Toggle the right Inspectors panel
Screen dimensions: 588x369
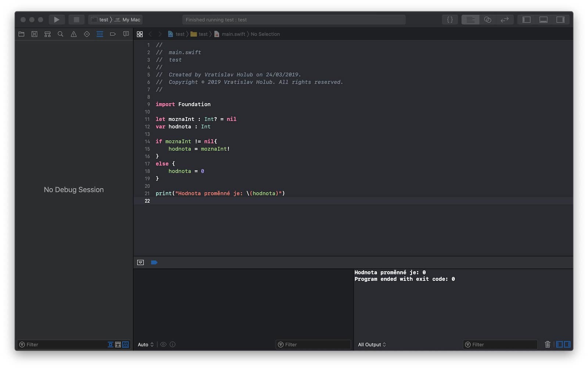click(560, 19)
